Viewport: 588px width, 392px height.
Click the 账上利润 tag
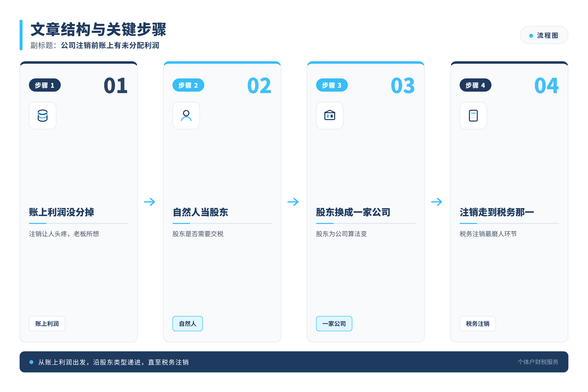47,323
